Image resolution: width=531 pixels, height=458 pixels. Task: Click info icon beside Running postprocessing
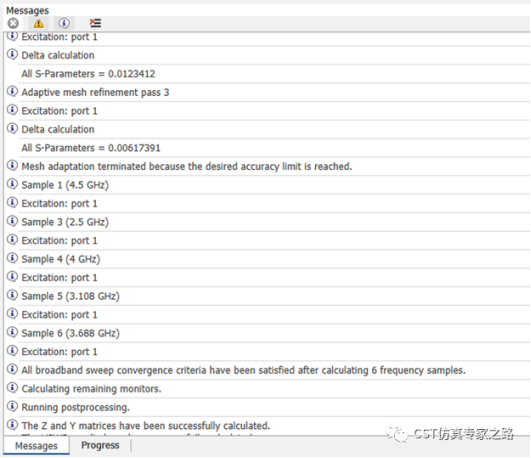tap(13, 406)
